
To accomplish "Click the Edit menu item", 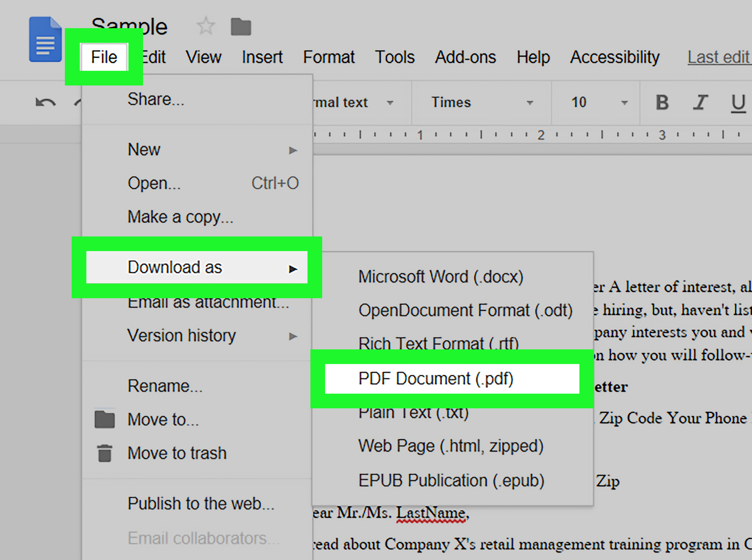I will [153, 57].
